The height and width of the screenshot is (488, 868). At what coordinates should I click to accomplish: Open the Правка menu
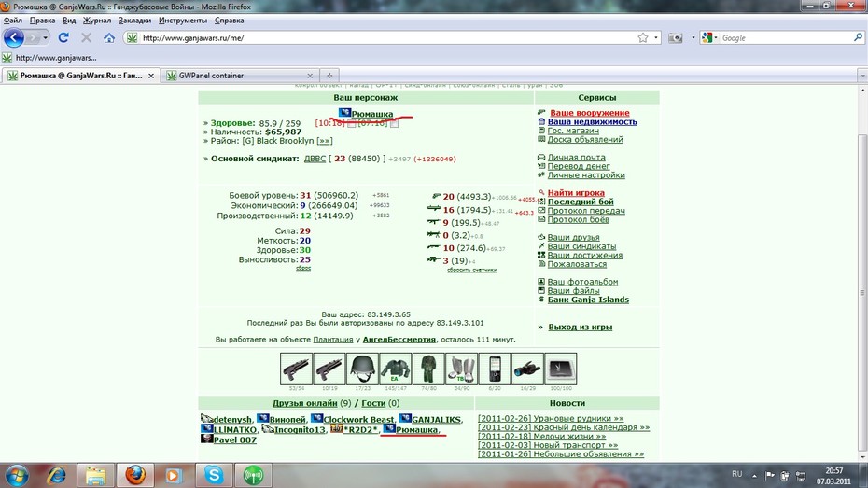tap(42, 21)
